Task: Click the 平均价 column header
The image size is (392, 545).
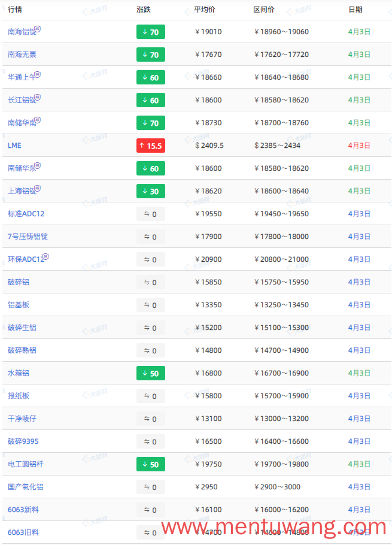Action: pos(205,10)
